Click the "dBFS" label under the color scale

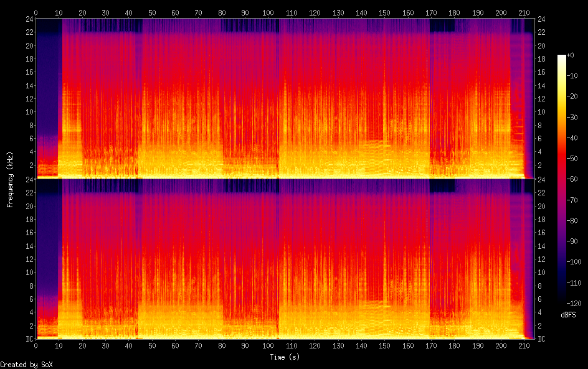click(x=568, y=315)
